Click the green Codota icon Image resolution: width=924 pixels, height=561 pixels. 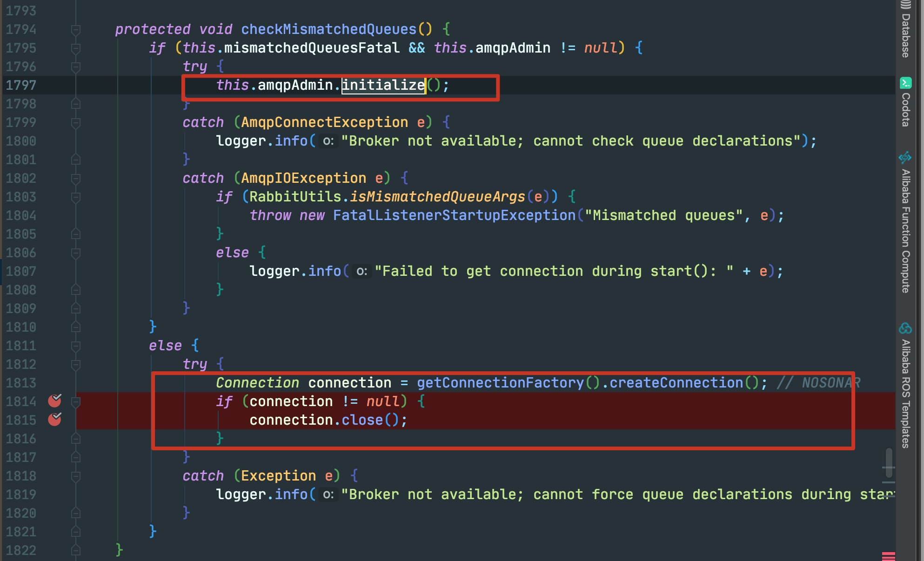pyautogui.click(x=905, y=83)
